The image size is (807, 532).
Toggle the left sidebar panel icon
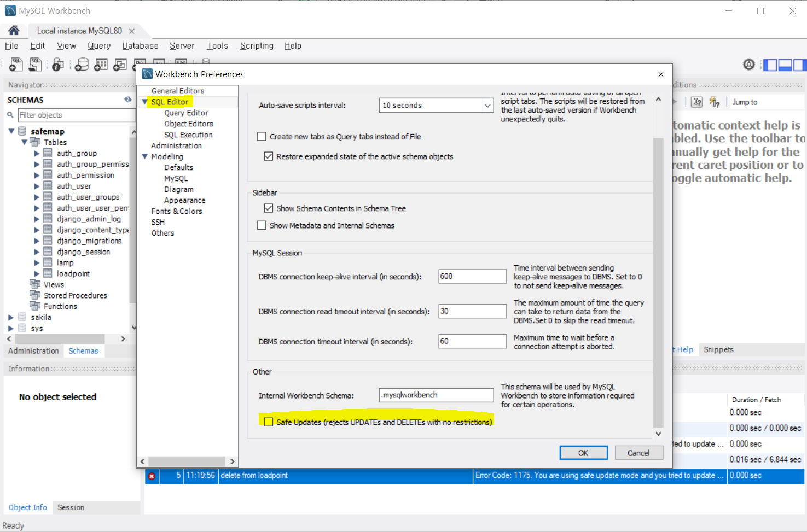pos(770,65)
